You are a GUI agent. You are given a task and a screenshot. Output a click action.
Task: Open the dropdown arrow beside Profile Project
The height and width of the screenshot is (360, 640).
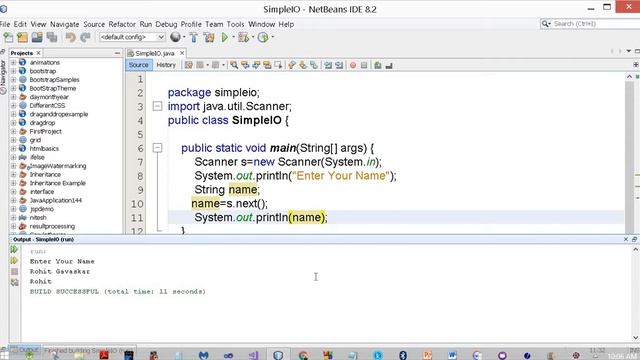coord(273,38)
